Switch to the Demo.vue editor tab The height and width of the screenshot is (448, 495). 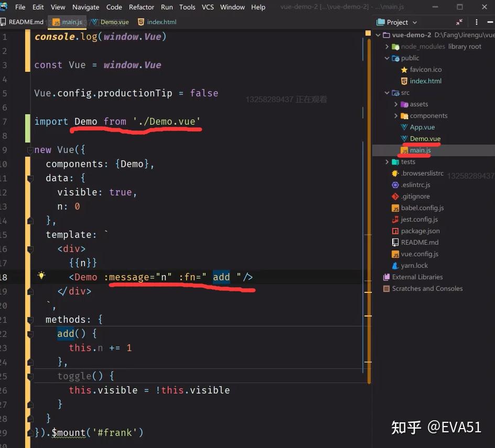110,22
